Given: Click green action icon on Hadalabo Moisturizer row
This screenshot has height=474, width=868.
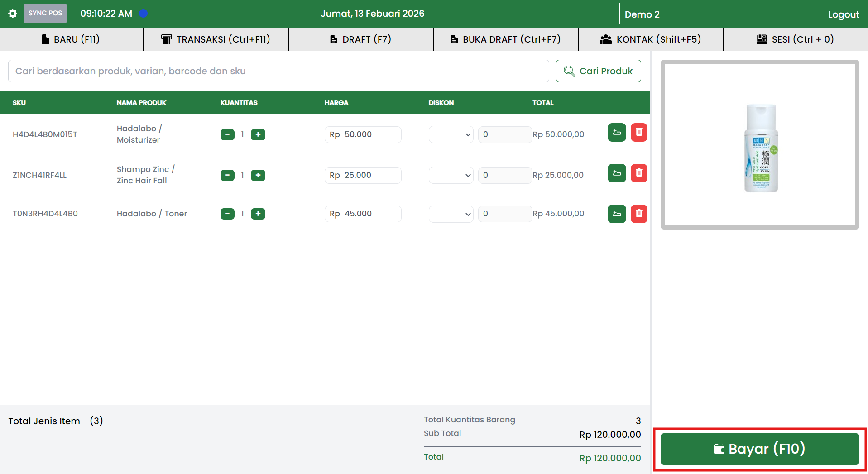Looking at the screenshot, I should [616, 133].
